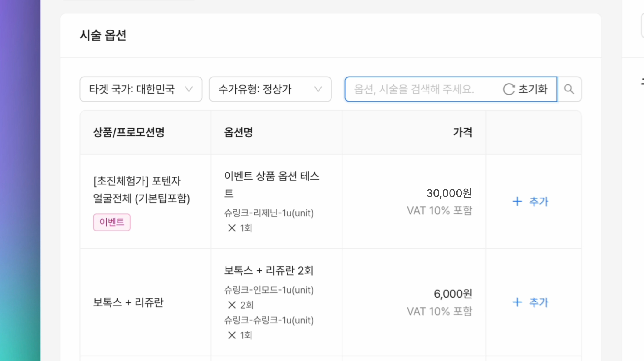Click the 상품/프로모션명 column header
The height and width of the screenshot is (361, 644).
coord(129,132)
